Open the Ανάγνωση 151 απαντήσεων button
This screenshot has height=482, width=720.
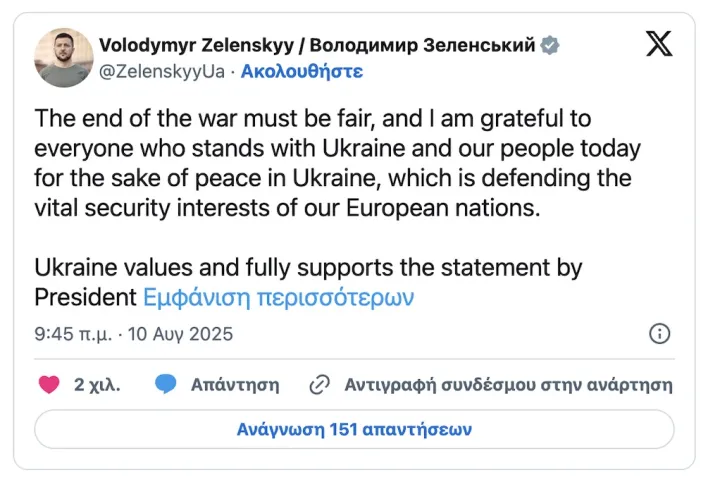tap(354, 429)
